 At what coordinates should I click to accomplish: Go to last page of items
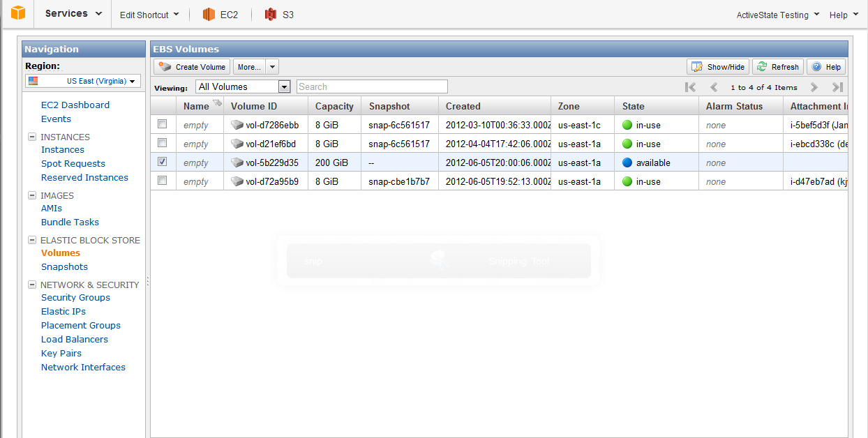838,87
